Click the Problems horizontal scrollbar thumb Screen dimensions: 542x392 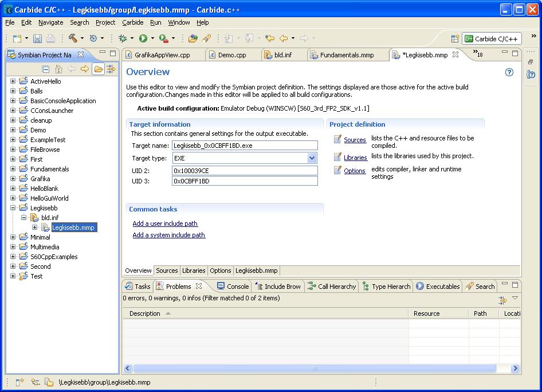point(314,368)
